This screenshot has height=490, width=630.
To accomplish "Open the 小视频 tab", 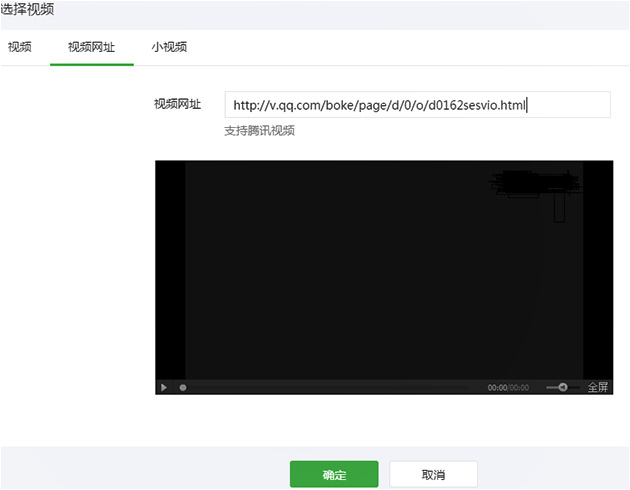I will coord(169,47).
